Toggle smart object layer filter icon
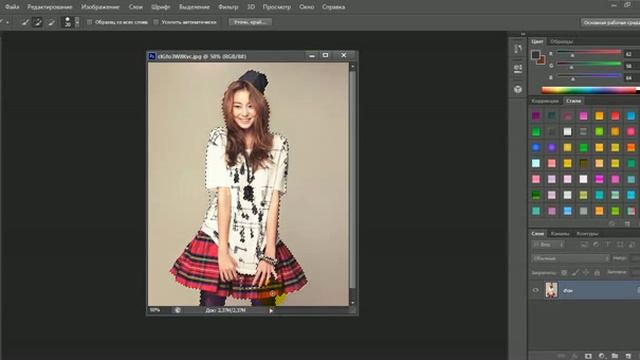The height and width of the screenshot is (360, 640). point(632,244)
